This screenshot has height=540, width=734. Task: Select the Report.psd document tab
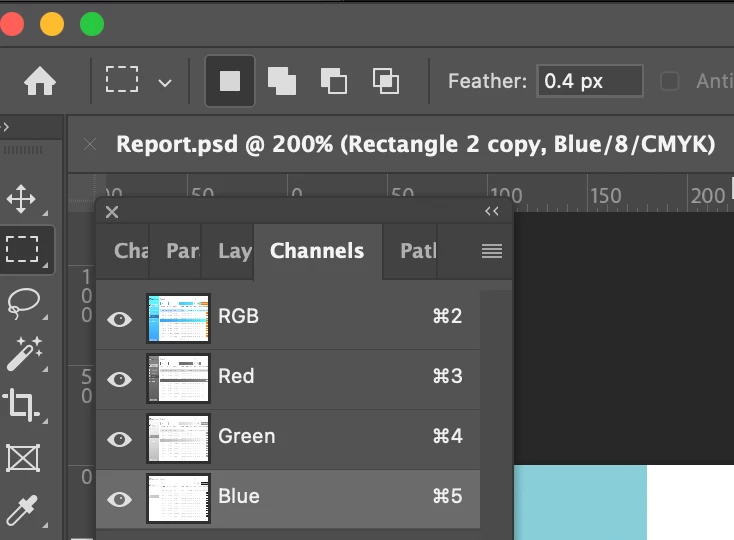click(415, 144)
